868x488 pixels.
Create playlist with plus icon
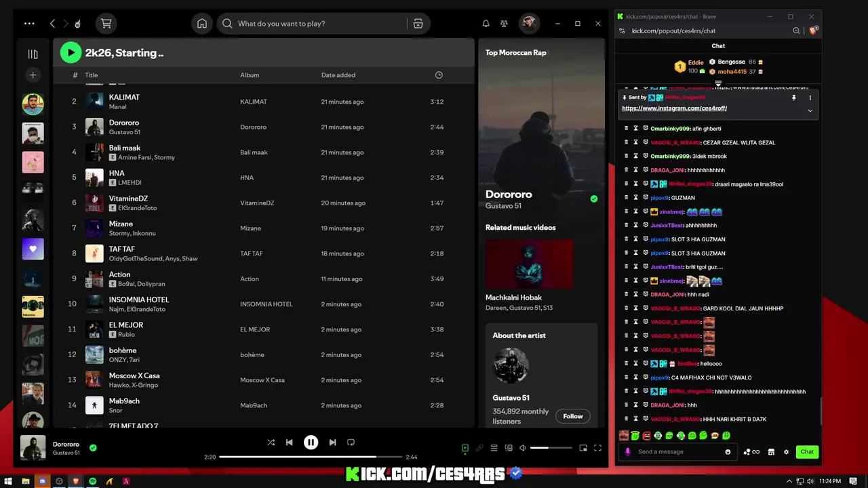(x=33, y=75)
